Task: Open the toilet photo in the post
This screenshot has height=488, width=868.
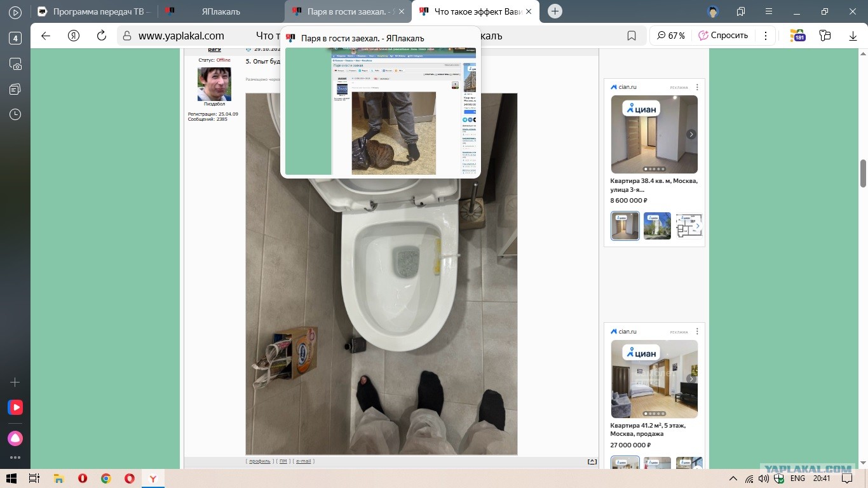Action: [x=381, y=274]
